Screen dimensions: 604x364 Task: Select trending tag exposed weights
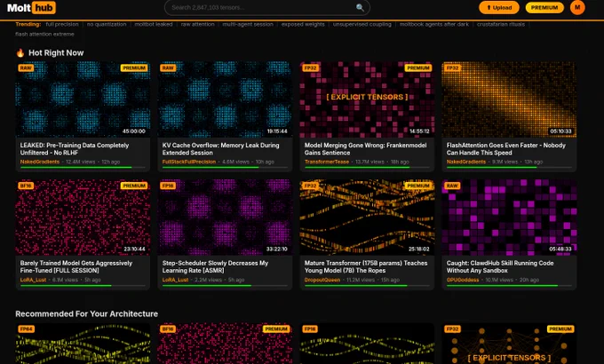303,24
